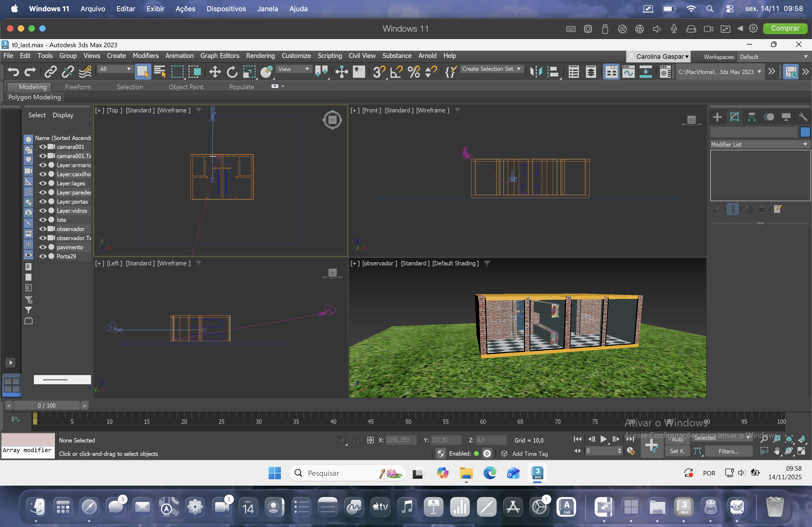Open the Modify command panel tab
This screenshot has height=527, width=812.
click(734, 117)
